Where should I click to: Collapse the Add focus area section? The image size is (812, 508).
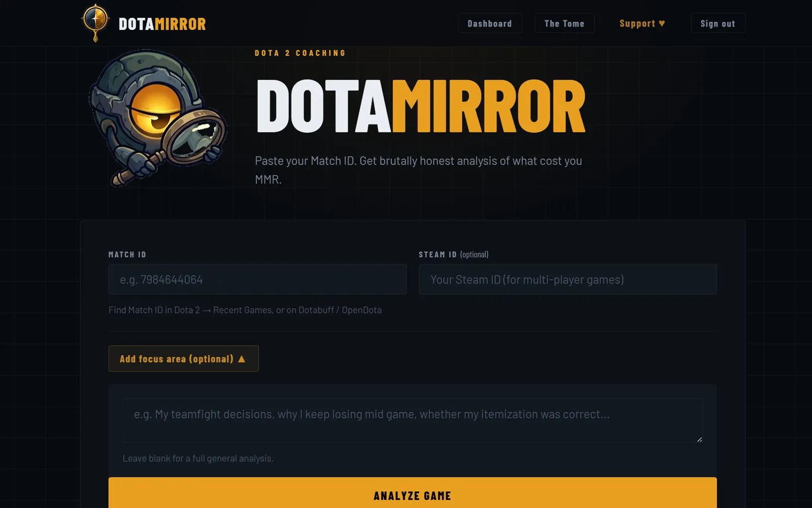[x=183, y=359]
